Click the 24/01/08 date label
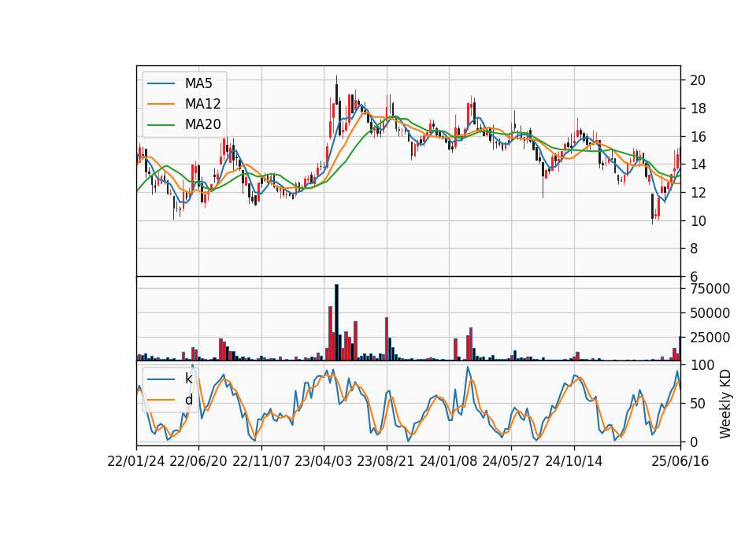The image size is (756, 543). coord(448,461)
